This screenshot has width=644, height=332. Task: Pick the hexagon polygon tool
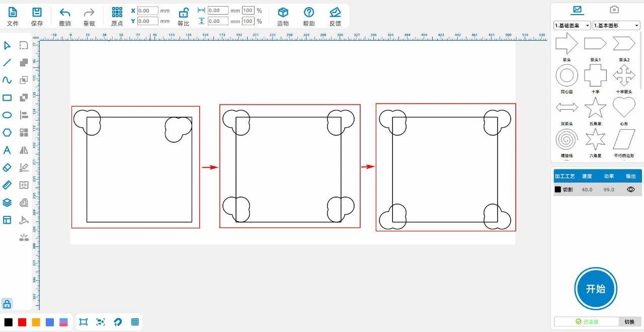pyautogui.click(x=7, y=133)
